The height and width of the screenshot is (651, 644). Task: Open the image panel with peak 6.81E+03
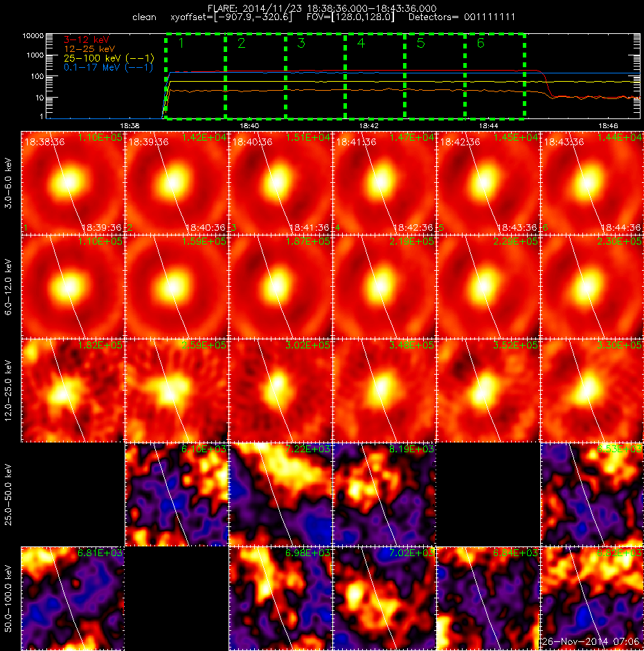click(x=73, y=598)
